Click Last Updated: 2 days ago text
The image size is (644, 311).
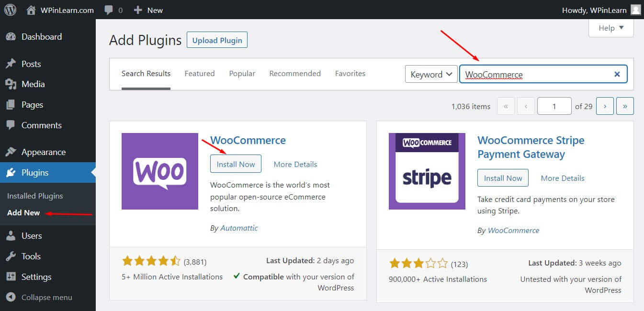coord(310,261)
